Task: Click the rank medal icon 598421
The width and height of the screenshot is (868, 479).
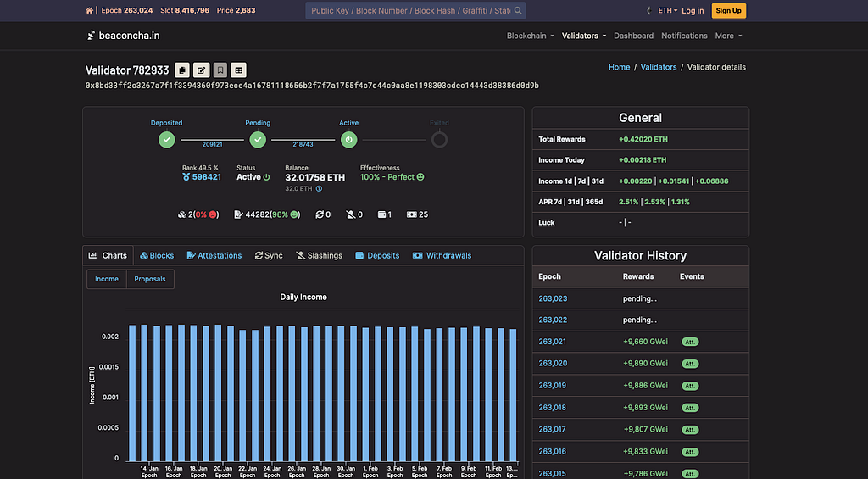Action: (x=186, y=177)
